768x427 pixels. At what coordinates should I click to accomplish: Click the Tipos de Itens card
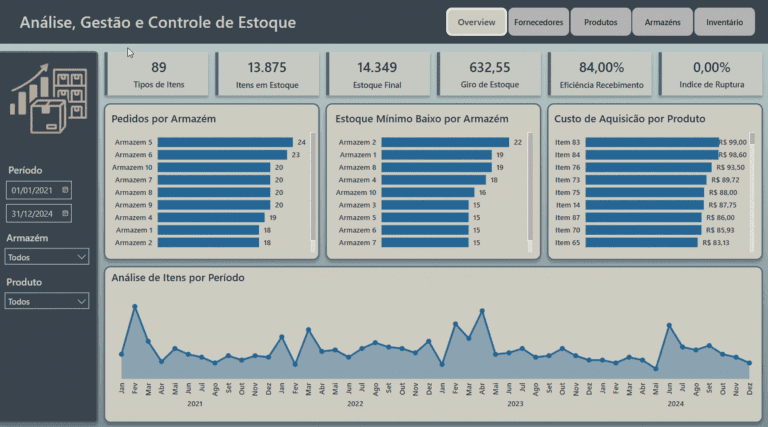point(158,74)
